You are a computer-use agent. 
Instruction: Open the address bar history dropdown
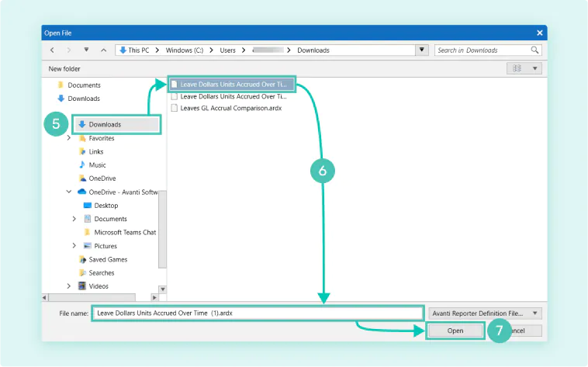pos(421,50)
